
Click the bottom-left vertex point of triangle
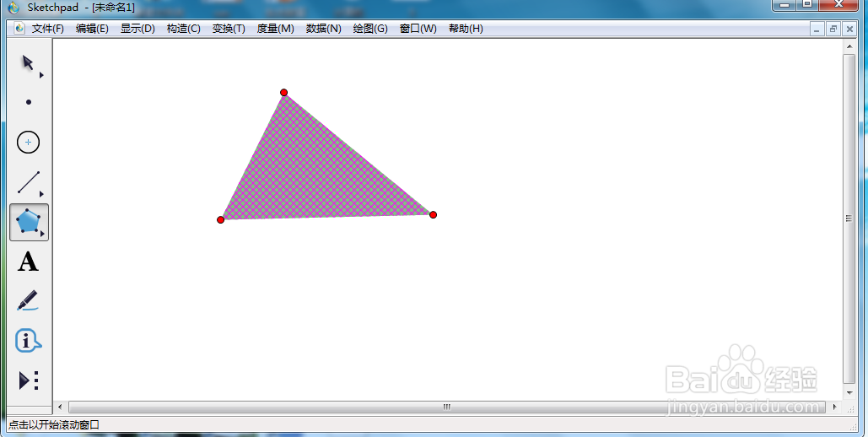221,220
